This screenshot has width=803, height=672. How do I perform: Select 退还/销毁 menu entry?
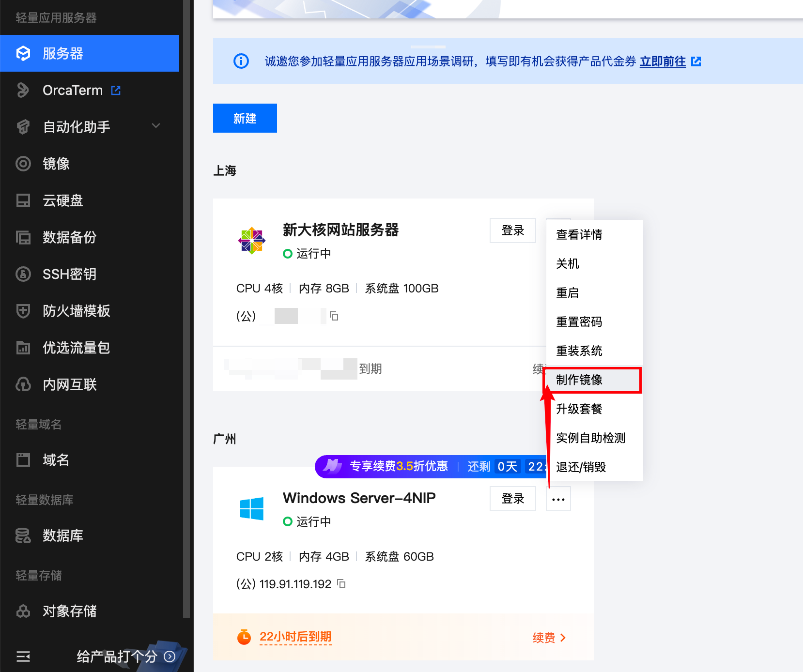[x=581, y=467]
